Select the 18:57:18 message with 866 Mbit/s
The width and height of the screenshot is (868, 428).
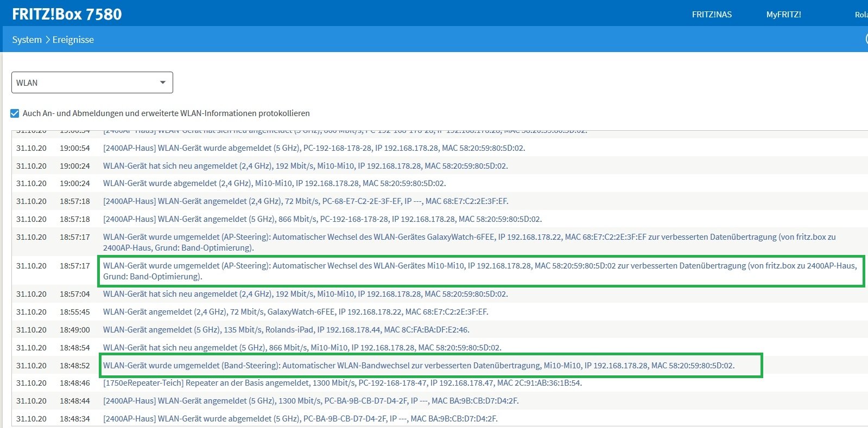click(322, 219)
